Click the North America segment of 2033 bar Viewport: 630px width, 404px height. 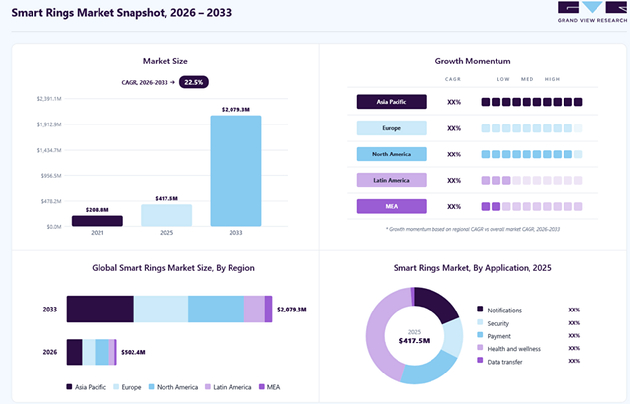tap(216, 309)
